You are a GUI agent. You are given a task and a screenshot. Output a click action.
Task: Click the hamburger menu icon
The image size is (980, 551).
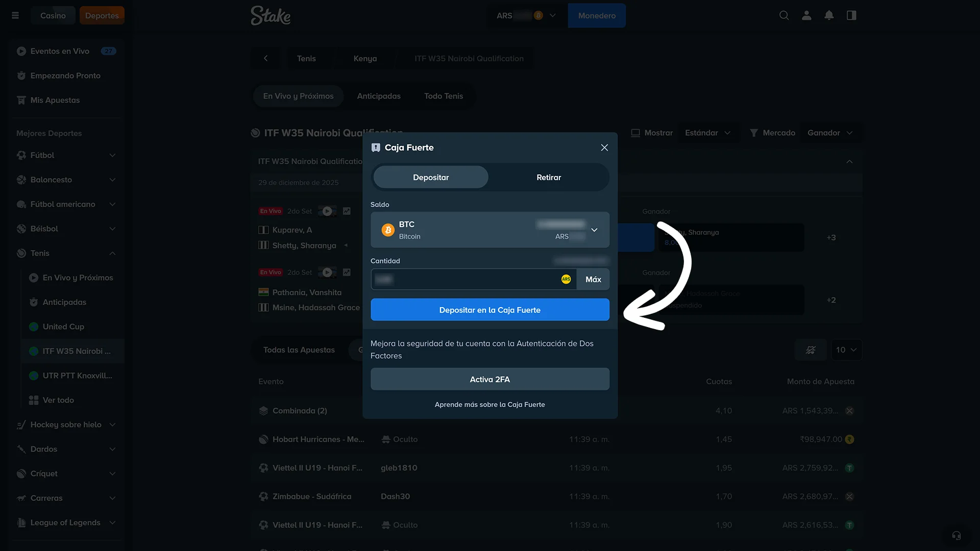[15, 15]
